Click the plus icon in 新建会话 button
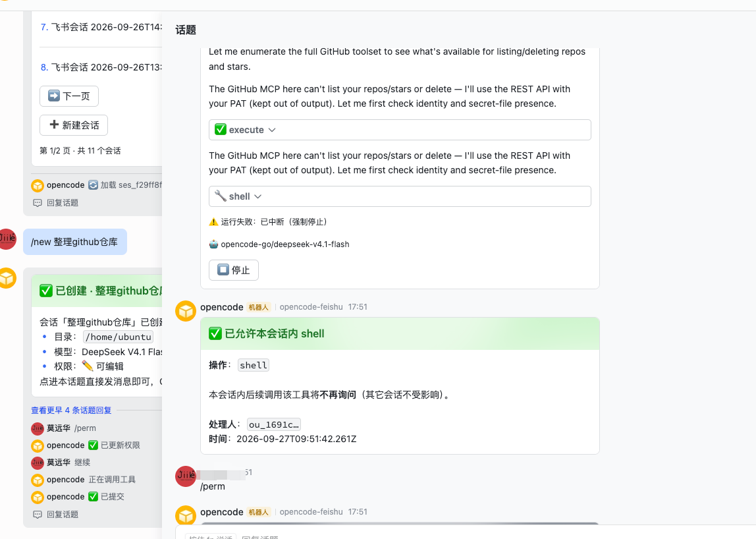Image resolution: width=756 pixels, height=539 pixels. [x=54, y=125]
